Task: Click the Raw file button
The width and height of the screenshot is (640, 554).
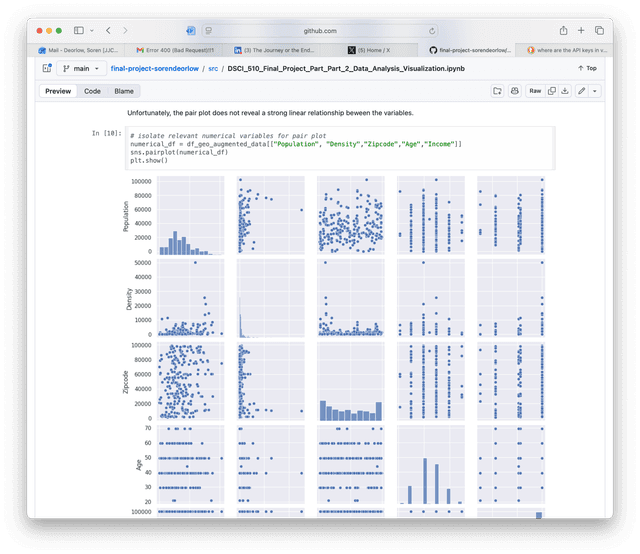Action: coord(535,91)
